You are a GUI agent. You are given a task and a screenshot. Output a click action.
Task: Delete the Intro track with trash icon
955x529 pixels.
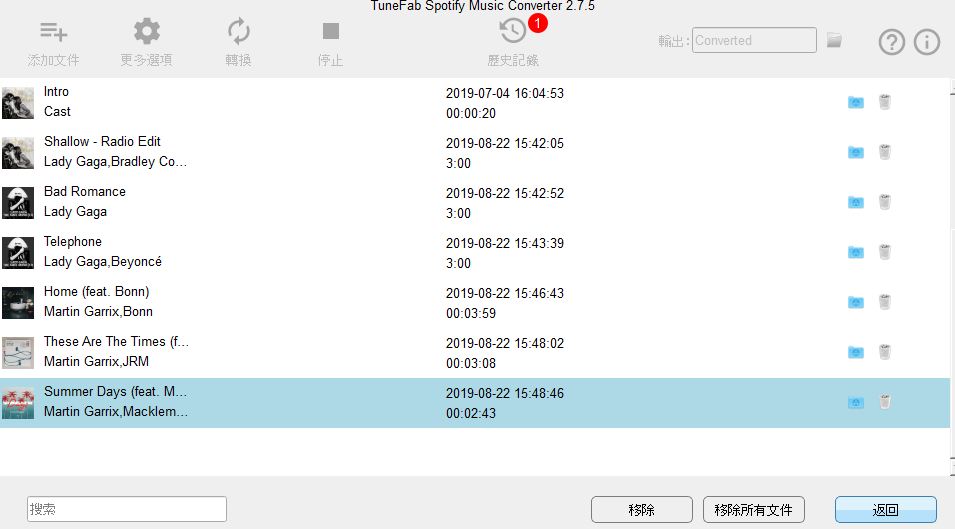tap(885, 102)
